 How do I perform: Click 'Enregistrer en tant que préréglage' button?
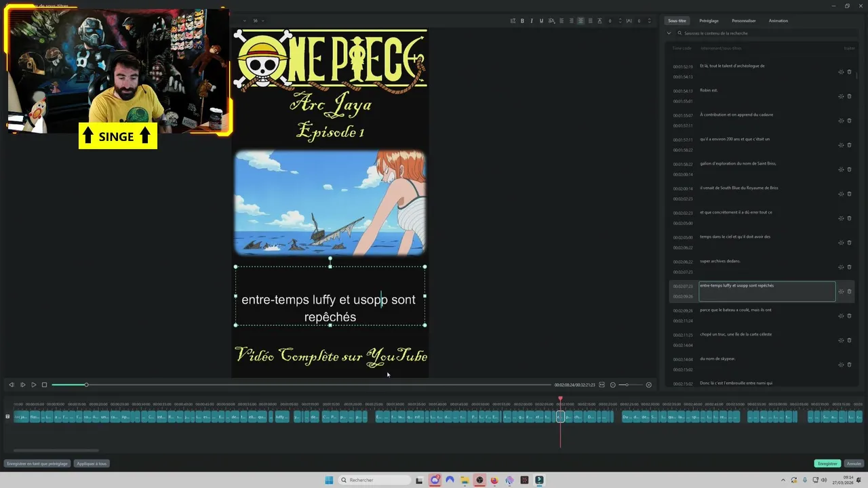point(37,464)
